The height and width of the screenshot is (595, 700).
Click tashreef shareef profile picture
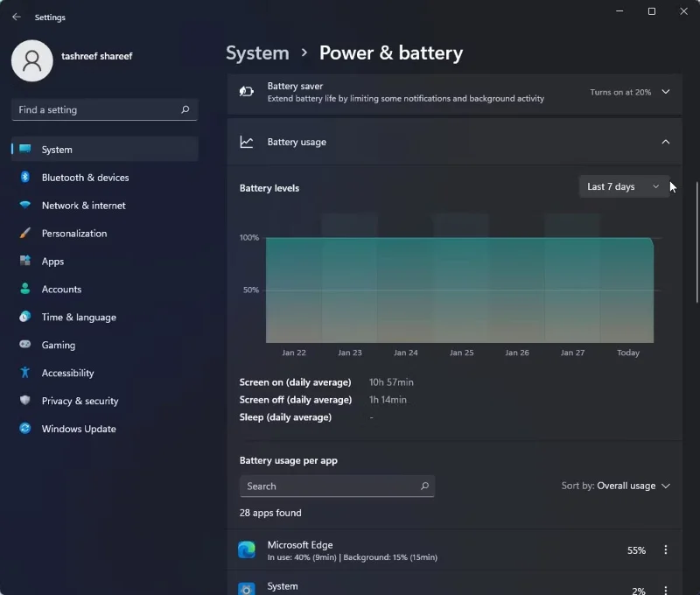[32, 61]
